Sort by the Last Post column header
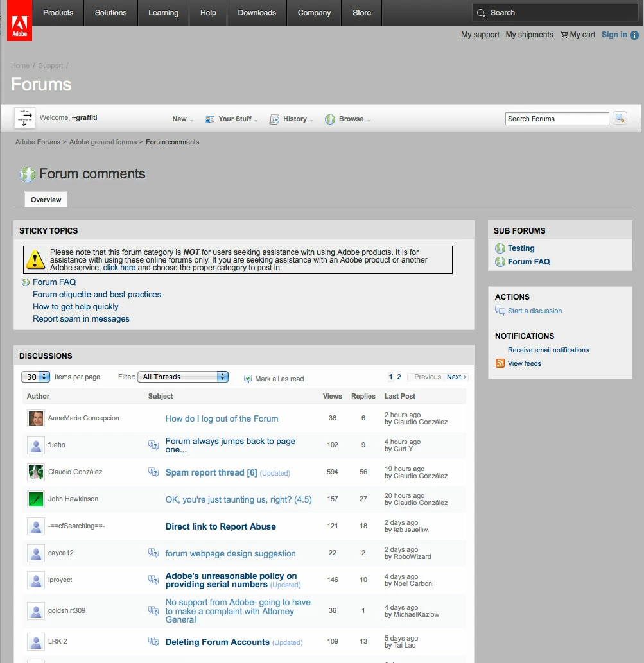Image resolution: width=644 pixels, height=663 pixels. point(399,396)
